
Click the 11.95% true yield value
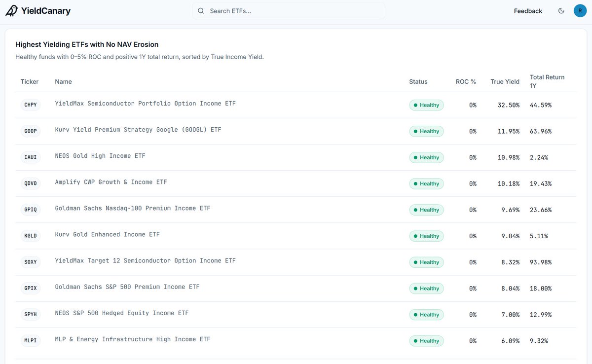pyautogui.click(x=509, y=131)
